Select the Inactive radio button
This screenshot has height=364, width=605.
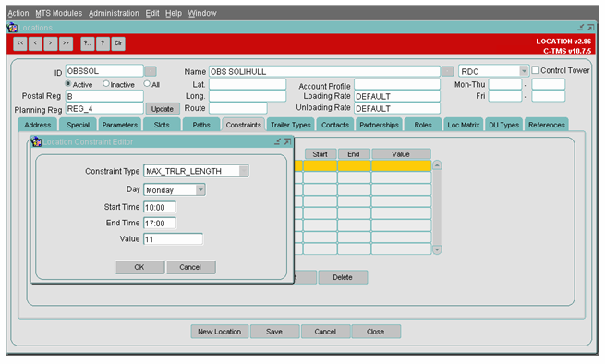(106, 84)
